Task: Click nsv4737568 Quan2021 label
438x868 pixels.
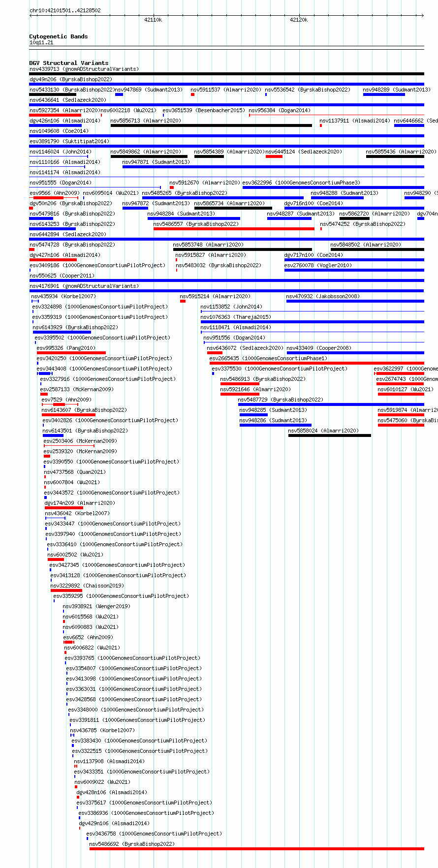Action: pyautogui.click(x=75, y=472)
